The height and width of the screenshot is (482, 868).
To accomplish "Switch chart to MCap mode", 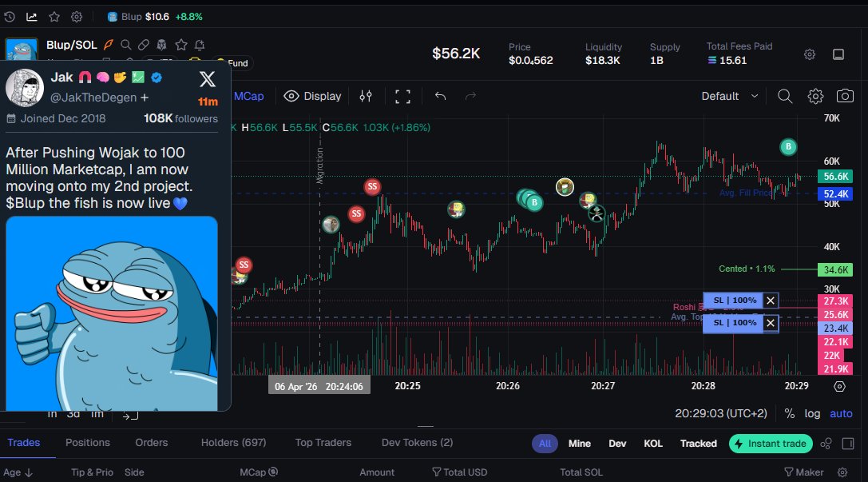I will [248, 96].
